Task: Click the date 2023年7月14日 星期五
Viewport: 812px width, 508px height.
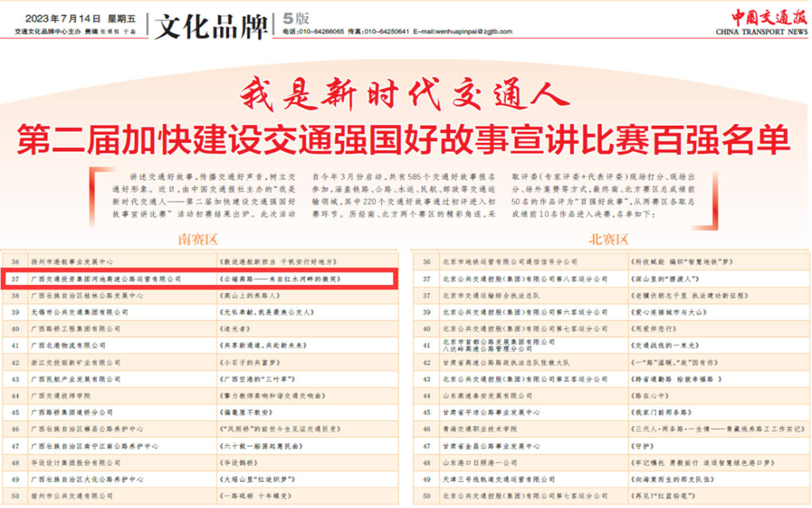Action: click(80, 19)
